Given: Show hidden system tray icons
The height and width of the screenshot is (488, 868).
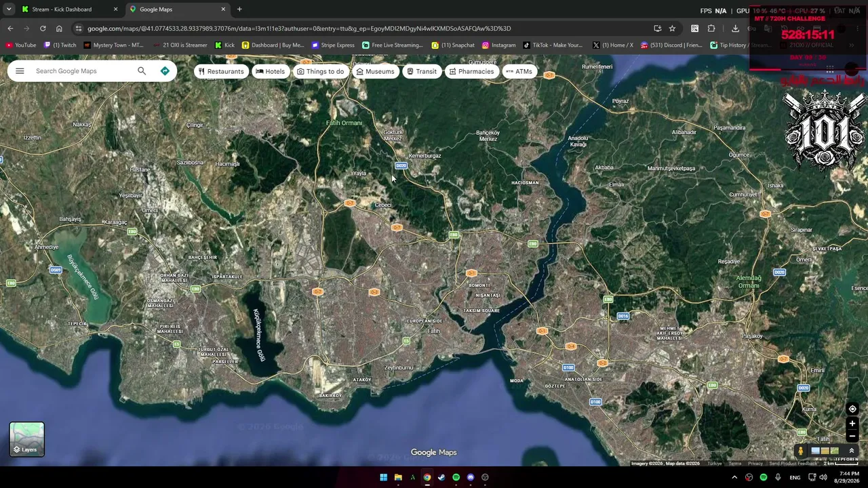Looking at the screenshot, I should [x=734, y=477].
